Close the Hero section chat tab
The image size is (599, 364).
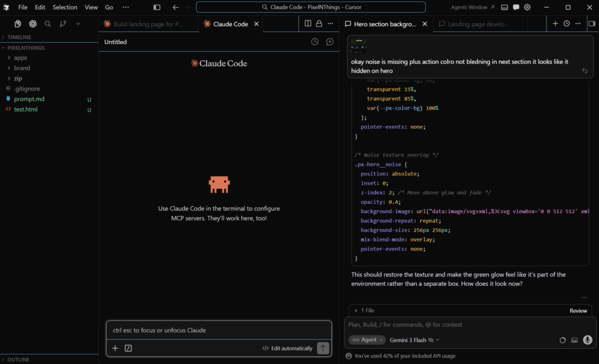[425, 23]
